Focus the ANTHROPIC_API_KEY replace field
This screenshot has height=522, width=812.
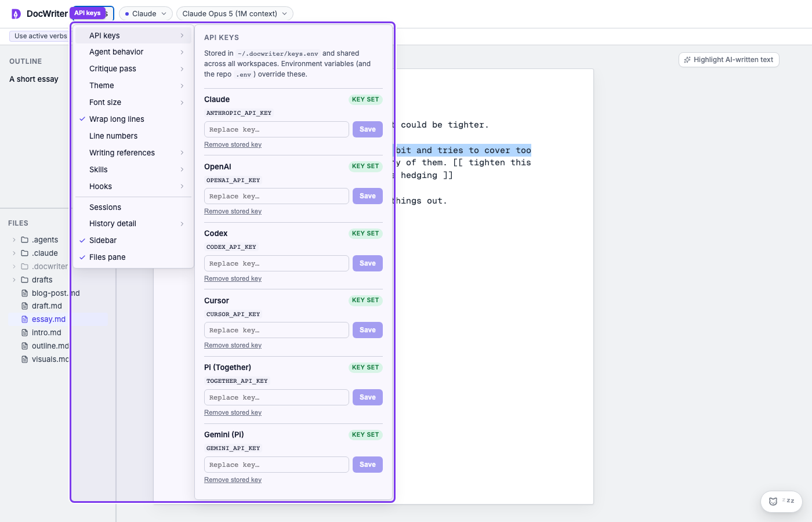tap(277, 129)
